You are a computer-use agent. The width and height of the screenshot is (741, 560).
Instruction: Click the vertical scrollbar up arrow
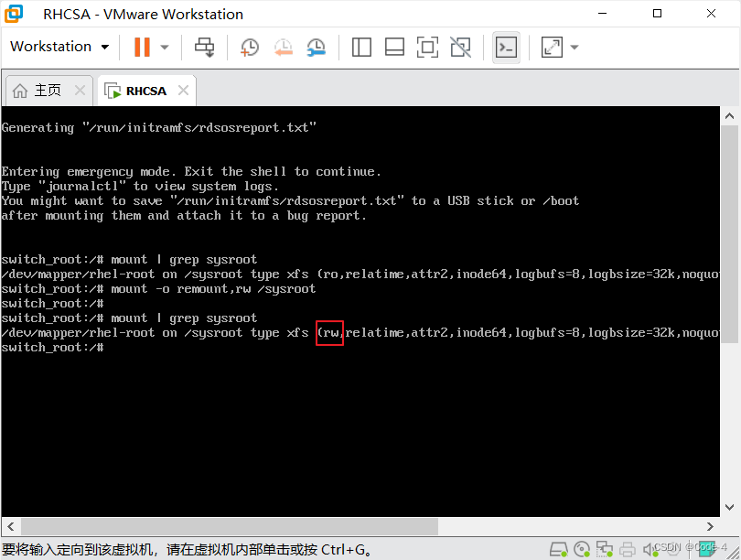coord(729,116)
